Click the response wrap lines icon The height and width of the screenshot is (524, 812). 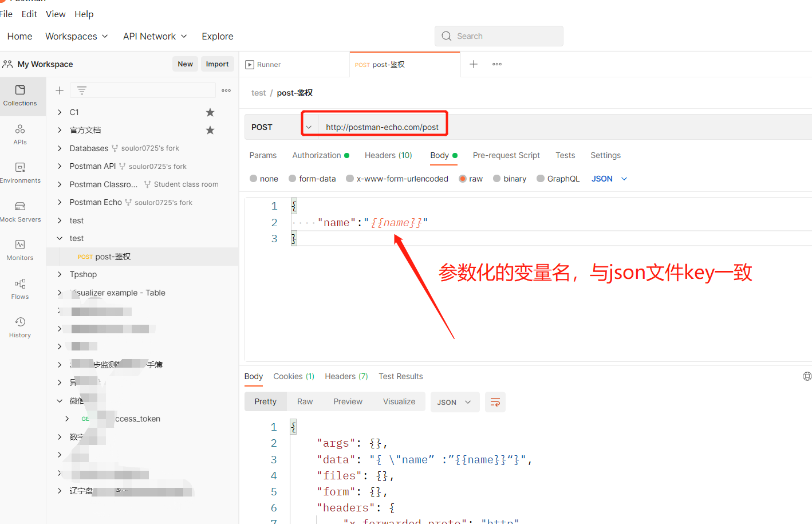click(x=495, y=402)
